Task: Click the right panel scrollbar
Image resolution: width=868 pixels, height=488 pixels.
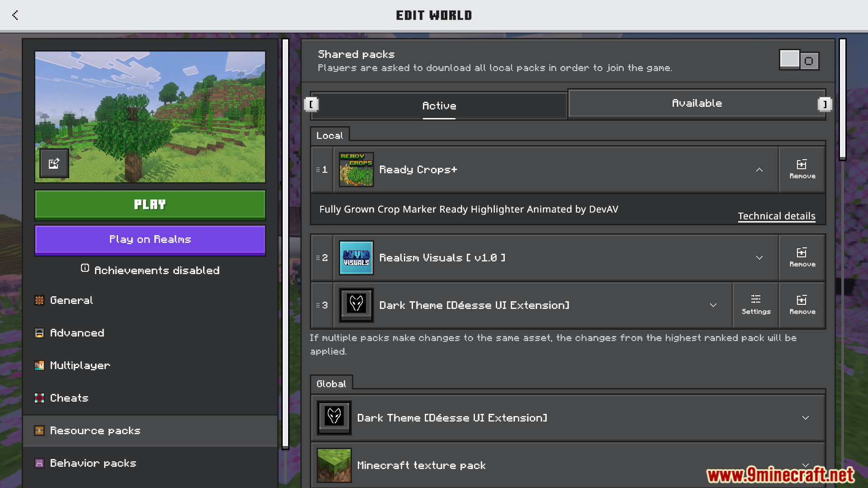Action: [x=842, y=99]
